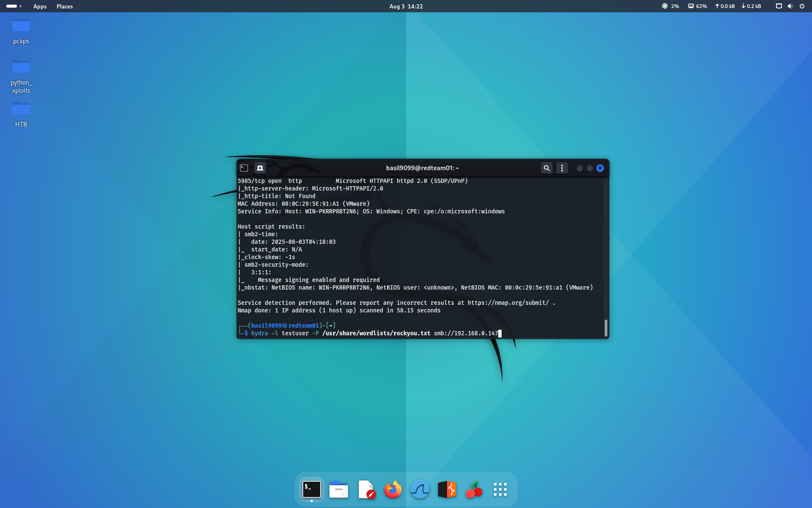Open search in the terminal window
The height and width of the screenshot is (508, 812).
(546, 168)
